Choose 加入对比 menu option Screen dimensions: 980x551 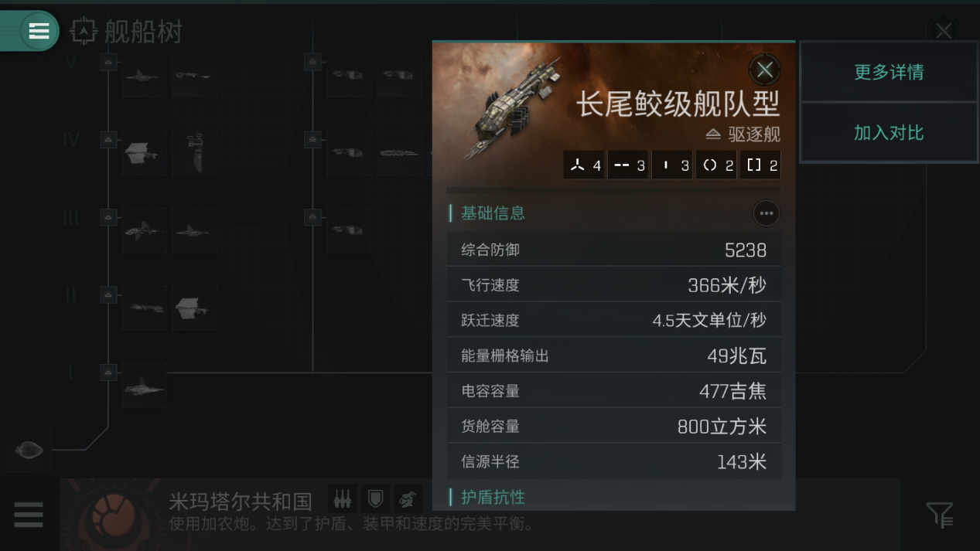coord(889,133)
